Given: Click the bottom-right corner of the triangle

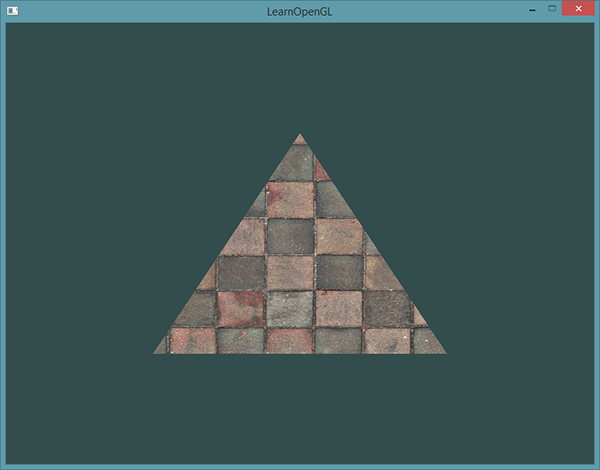Looking at the screenshot, I should (443, 351).
